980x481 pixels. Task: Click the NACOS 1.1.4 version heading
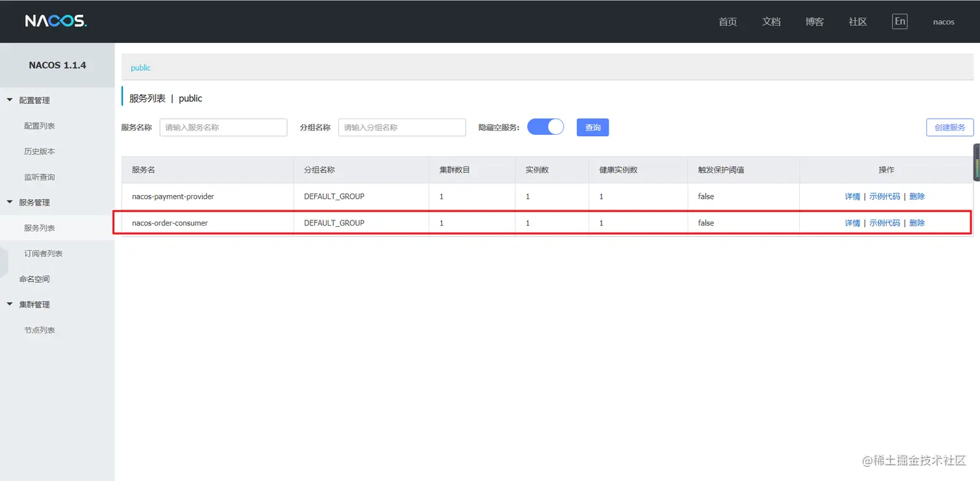click(x=58, y=65)
